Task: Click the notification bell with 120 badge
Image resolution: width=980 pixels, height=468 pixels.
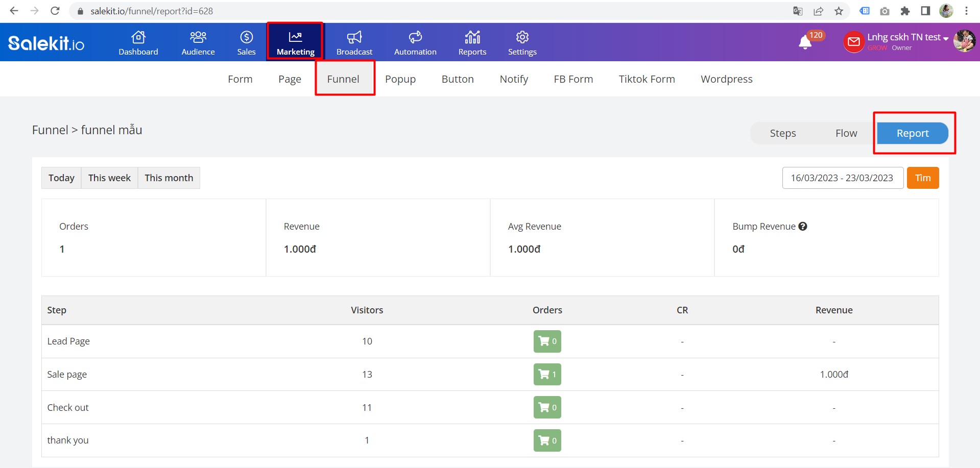Action: (805, 42)
